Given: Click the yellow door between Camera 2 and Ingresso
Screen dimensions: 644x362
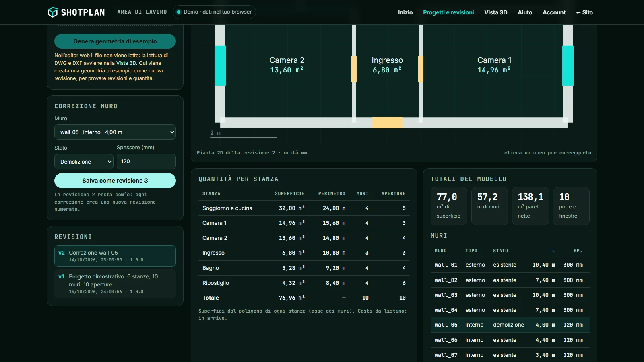Looking at the screenshot, I should pos(354,69).
